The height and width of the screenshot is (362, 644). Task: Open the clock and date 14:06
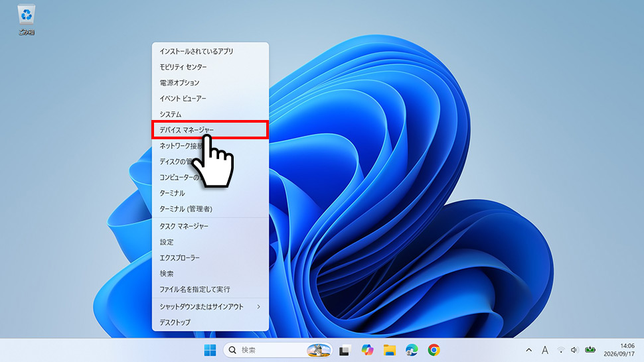(619, 349)
